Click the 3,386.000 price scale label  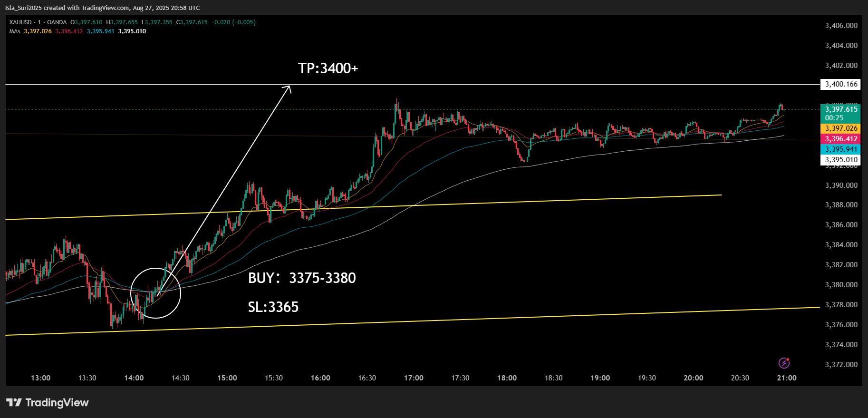[x=841, y=225]
